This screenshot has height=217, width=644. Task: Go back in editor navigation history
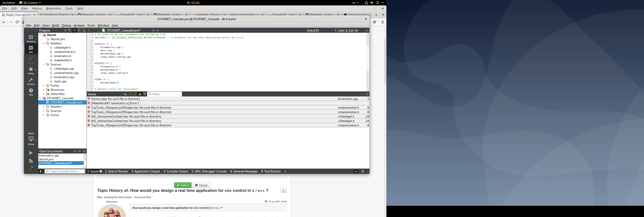89,31
